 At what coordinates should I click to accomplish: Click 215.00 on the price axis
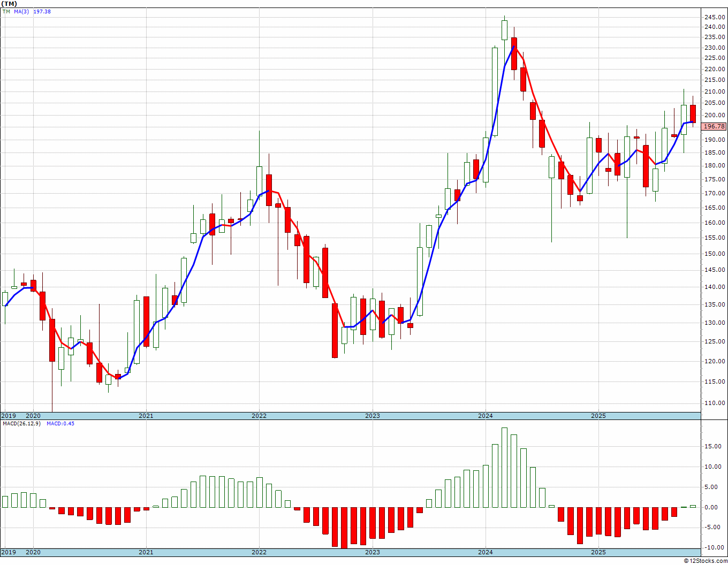[x=715, y=80]
